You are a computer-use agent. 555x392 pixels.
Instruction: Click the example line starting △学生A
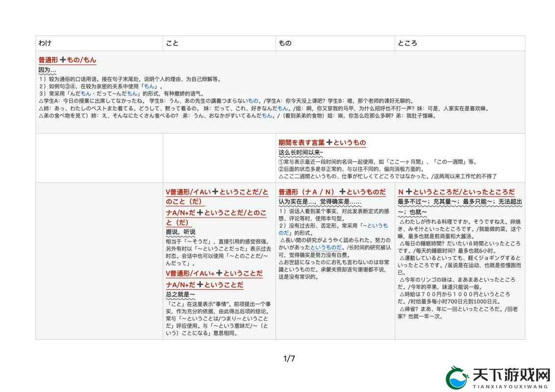226,101
